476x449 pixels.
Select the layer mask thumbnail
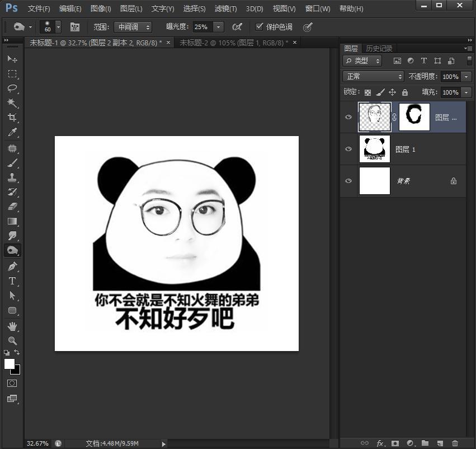[414, 116]
